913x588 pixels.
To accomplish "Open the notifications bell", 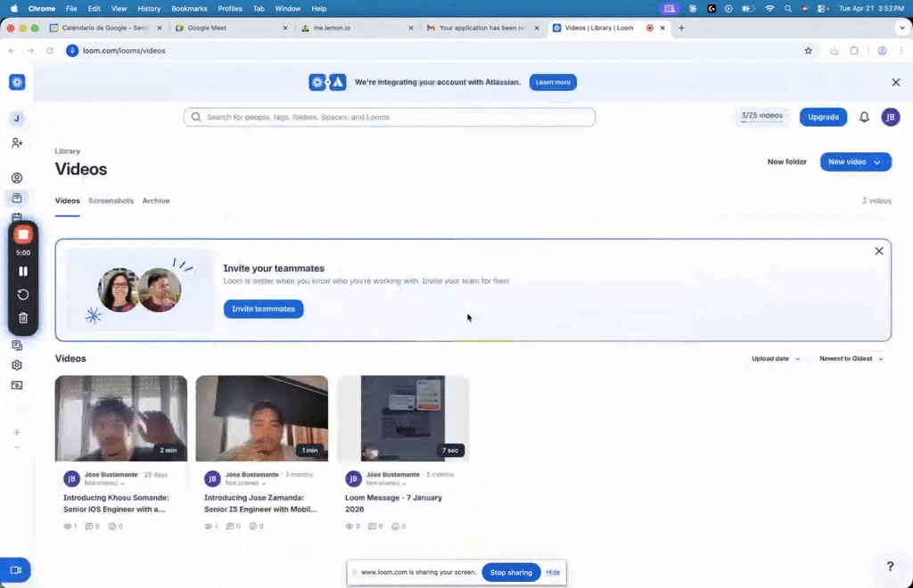I will click(x=864, y=117).
